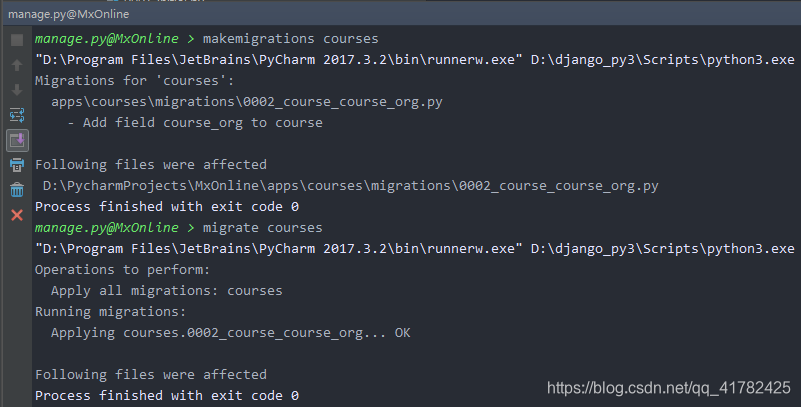
Task: Click the first runnerw.exe command line
Action: [415, 60]
